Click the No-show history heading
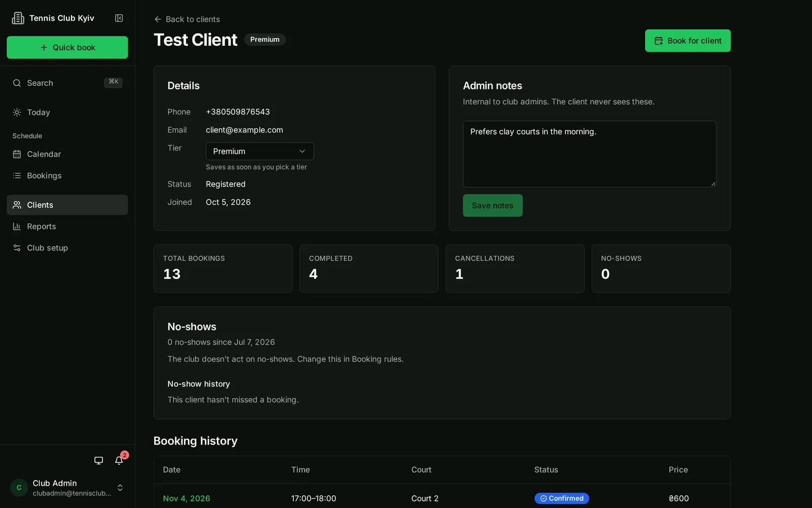The image size is (812, 508). pyautogui.click(x=198, y=384)
